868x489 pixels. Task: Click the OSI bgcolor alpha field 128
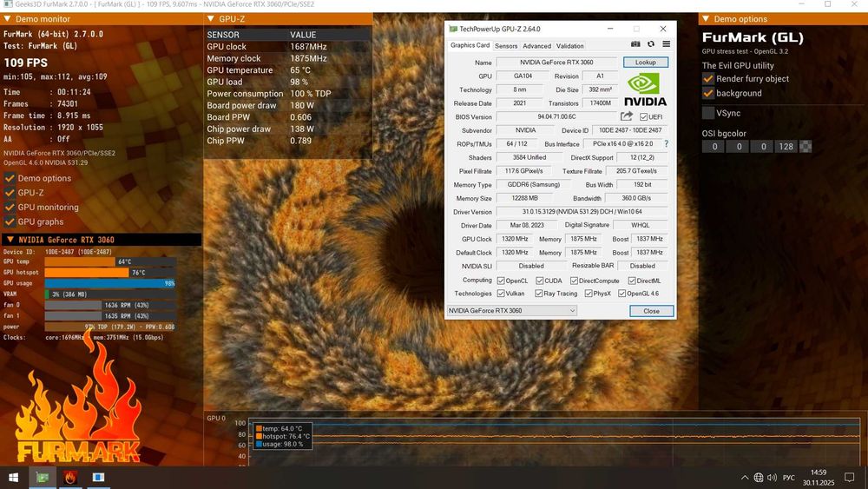click(786, 147)
